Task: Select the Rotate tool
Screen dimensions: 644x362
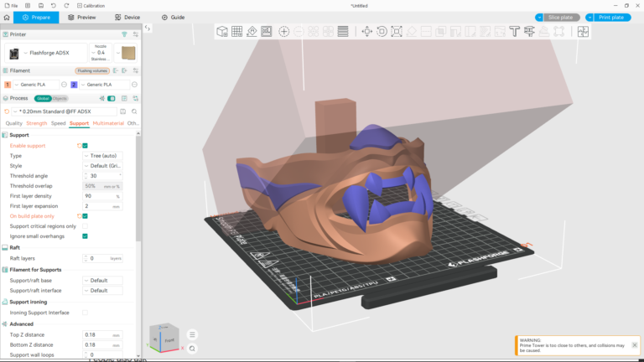Action: tap(382, 32)
